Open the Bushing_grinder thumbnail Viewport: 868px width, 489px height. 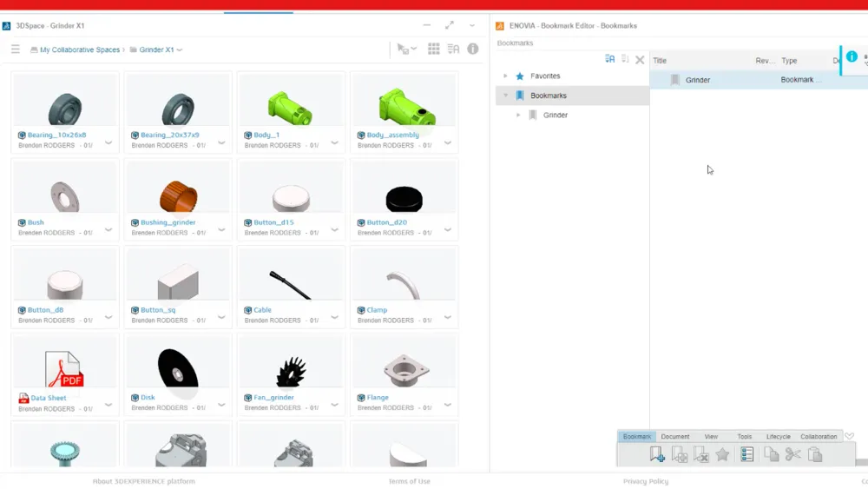coord(178,196)
